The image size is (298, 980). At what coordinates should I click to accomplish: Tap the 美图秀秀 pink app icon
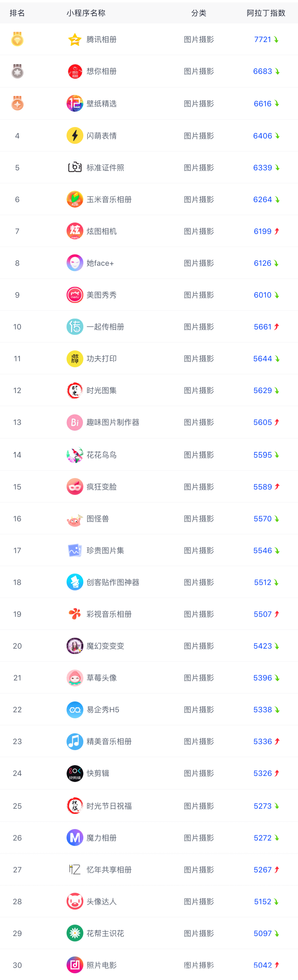pyautogui.click(x=75, y=295)
